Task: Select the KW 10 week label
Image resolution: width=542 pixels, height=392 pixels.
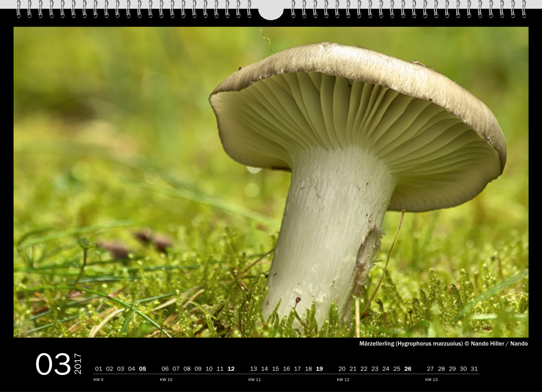Action: pyautogui.click(x=166, y=380)
